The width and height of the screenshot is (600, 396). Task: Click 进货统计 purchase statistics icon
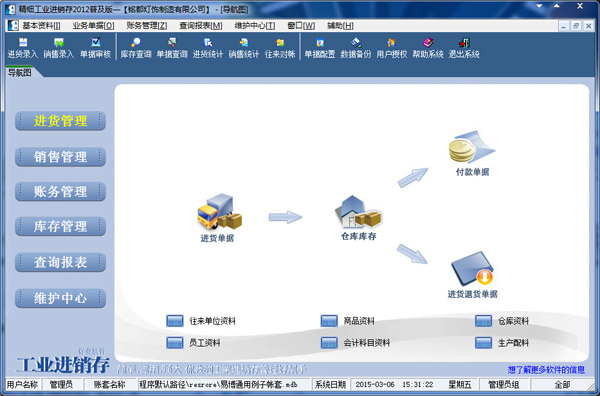tap(208, 48)
